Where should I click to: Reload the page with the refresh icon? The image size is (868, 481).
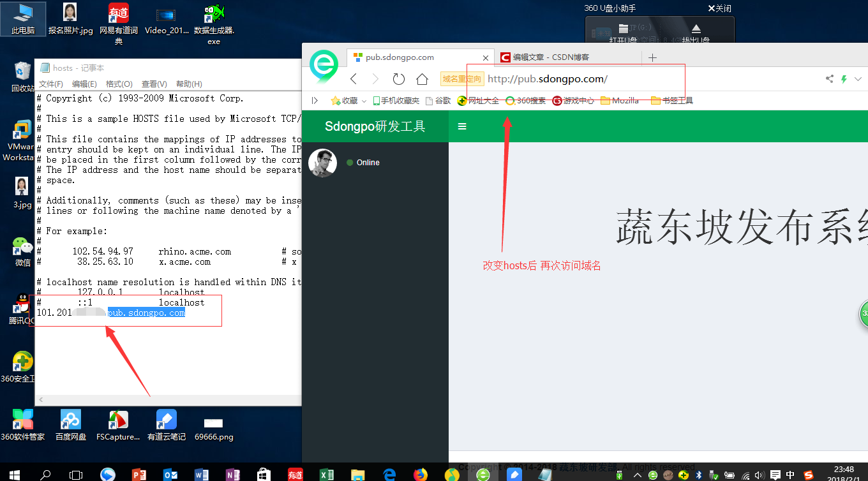pos(399,79)
